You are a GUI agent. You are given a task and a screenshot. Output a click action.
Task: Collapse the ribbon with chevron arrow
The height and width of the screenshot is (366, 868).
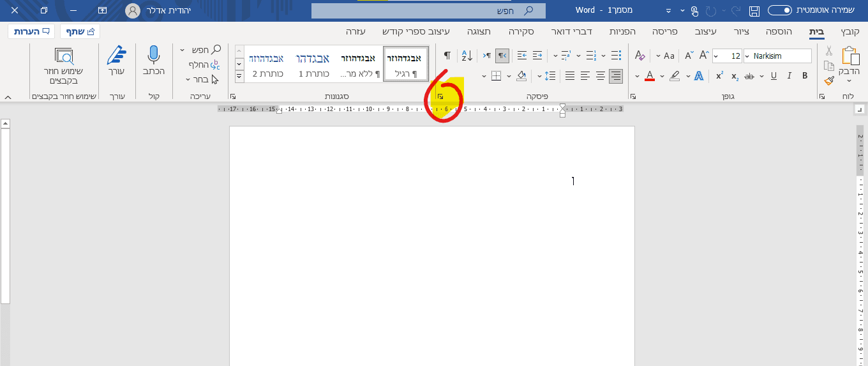(8, 97)
